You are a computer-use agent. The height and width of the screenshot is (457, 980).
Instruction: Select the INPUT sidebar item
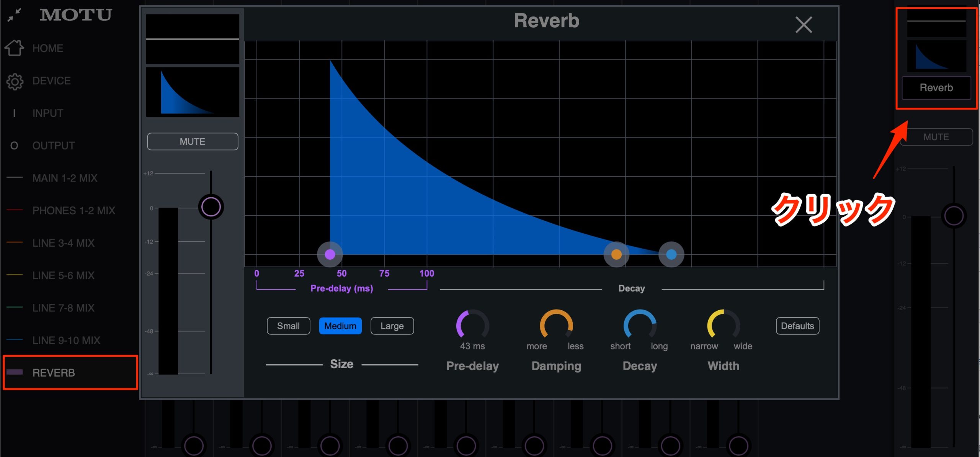(x=47, y=113)
